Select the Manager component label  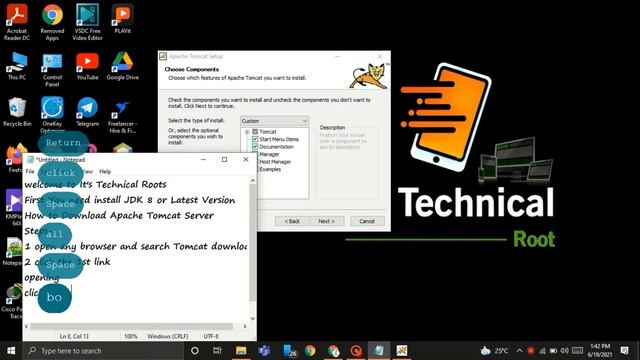click(x=269, y=154)
